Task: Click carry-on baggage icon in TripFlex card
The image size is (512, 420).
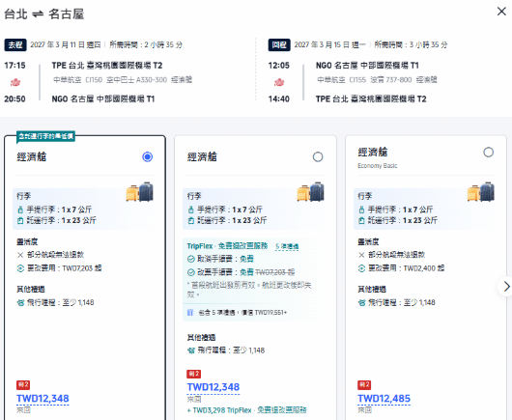Action: [x=191, y=210]
